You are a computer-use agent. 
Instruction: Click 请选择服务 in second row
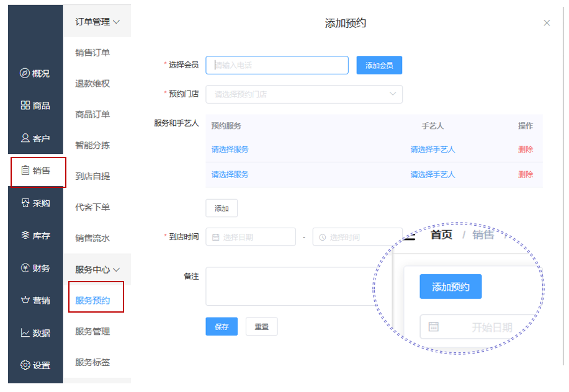pos(230,174)
